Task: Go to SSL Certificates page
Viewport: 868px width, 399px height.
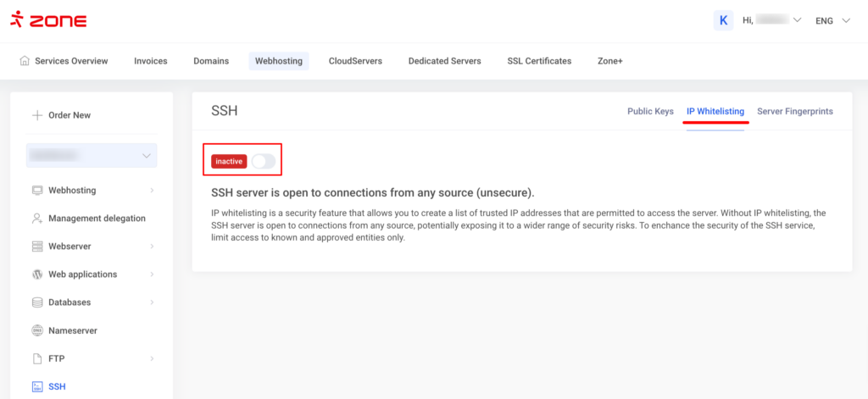Action: click(x=539, y=61)
